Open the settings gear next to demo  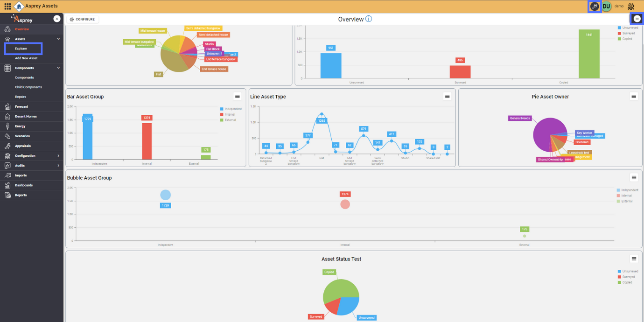click(x=631, y=7)
